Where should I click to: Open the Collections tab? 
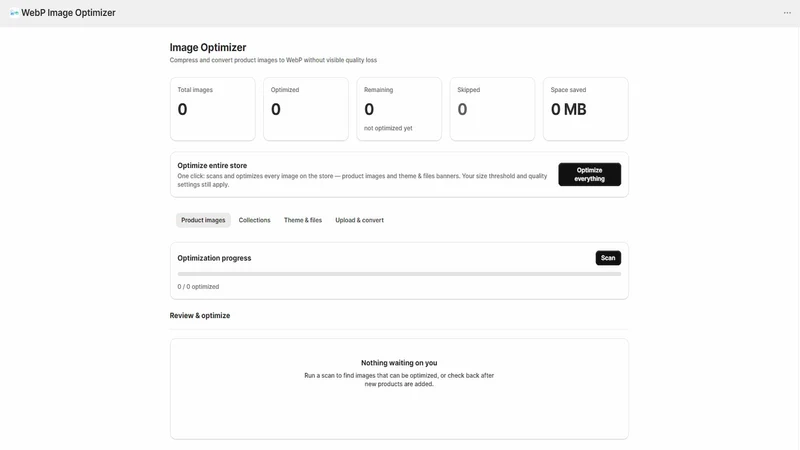[254, 220]
